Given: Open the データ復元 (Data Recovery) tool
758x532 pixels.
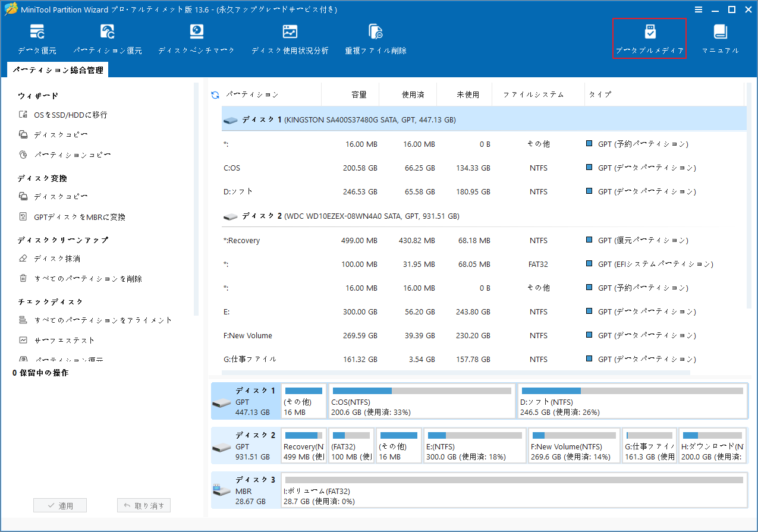Looking at the screenshot, I should 37,39.
